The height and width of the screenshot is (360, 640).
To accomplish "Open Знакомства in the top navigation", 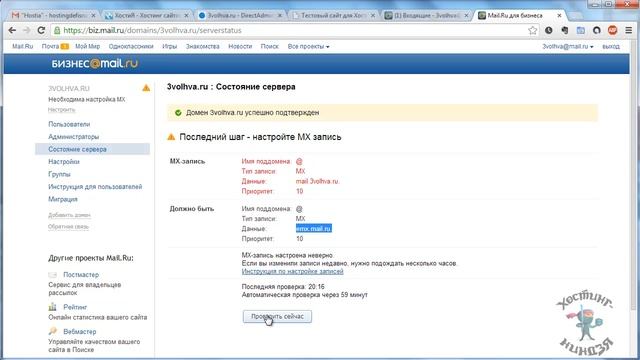I will [x=202, y=47].
